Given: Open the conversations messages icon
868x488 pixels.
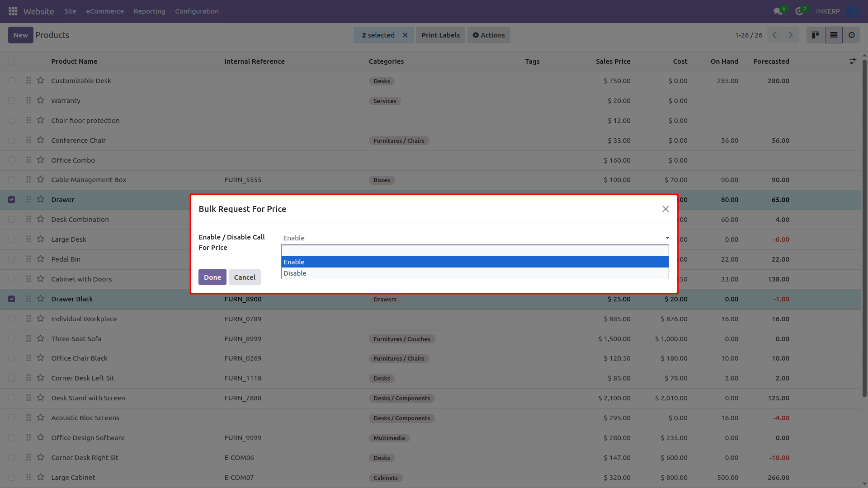Looking at the screenshot, I should point(778,11).
